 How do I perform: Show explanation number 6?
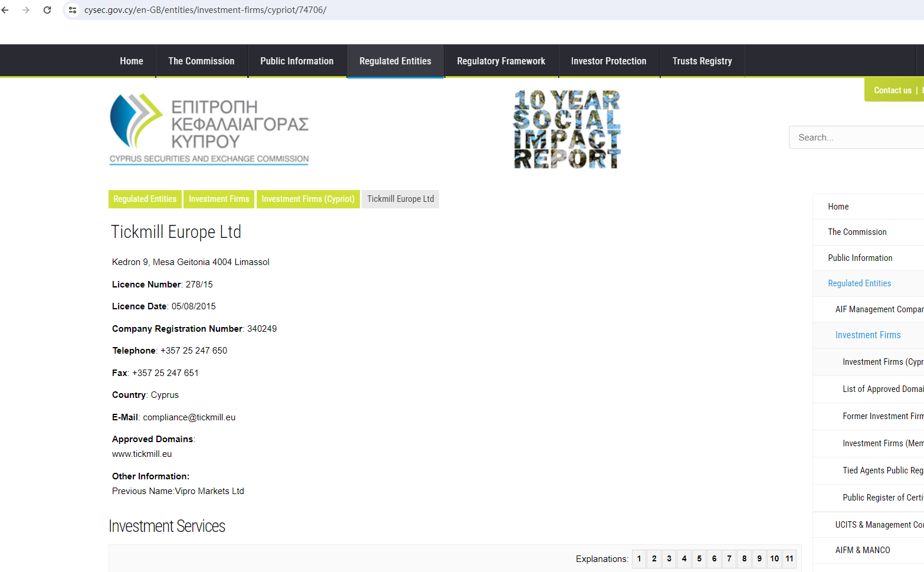coord(715,559)
